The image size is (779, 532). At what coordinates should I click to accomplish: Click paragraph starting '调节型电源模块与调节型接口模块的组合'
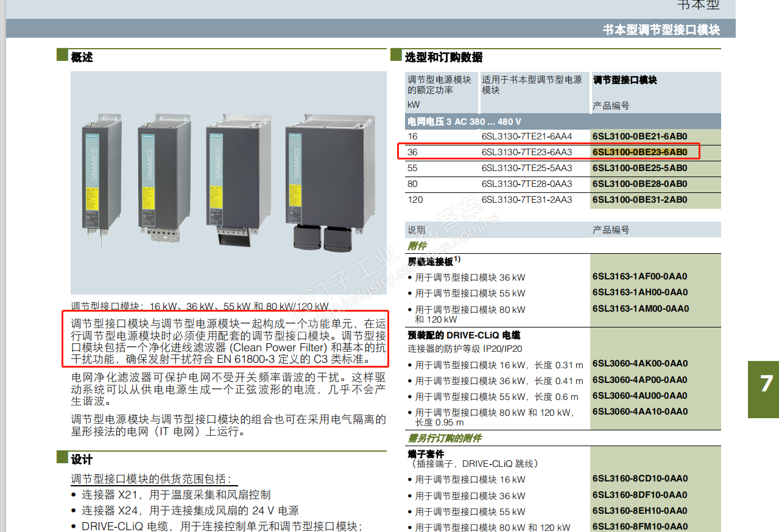[228, 425]
